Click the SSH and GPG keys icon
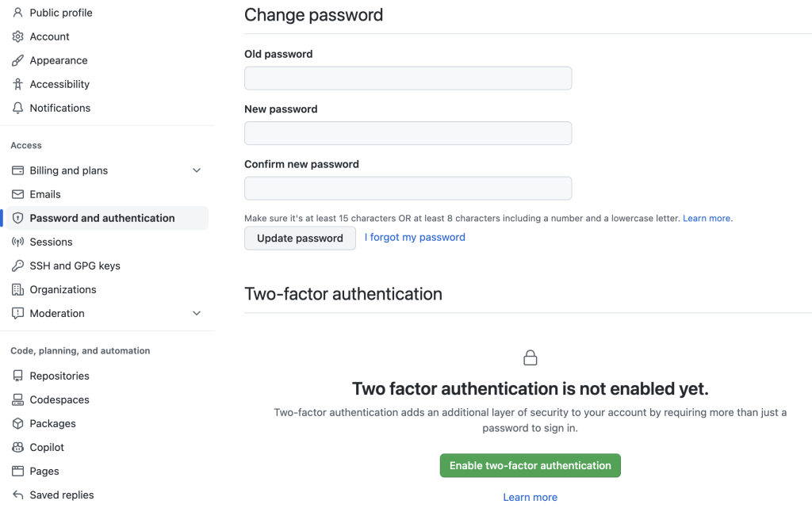This screenshot has width=812, height=512. pos(17,266)
